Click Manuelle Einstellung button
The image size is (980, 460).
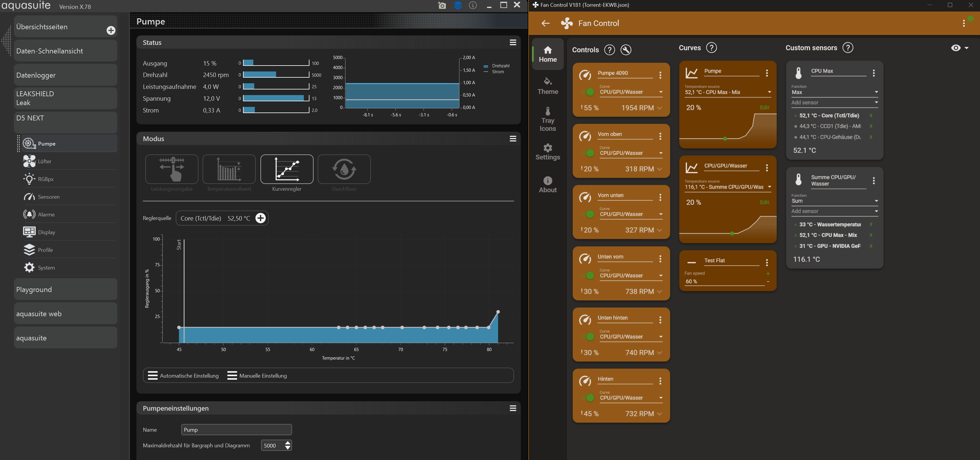[257, 376]
